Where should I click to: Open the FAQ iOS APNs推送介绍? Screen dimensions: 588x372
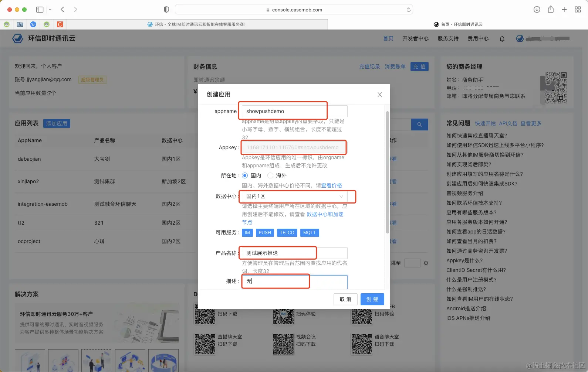tap(468, 318)
